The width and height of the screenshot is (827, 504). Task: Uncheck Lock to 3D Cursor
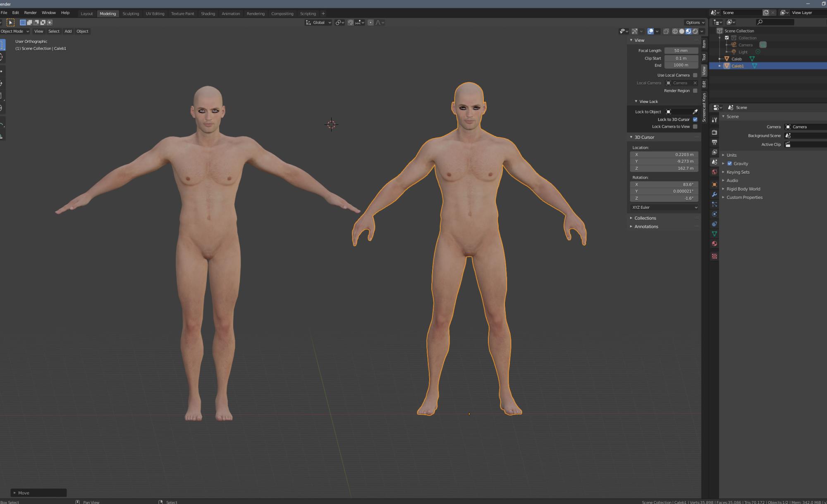click(695, 119)
